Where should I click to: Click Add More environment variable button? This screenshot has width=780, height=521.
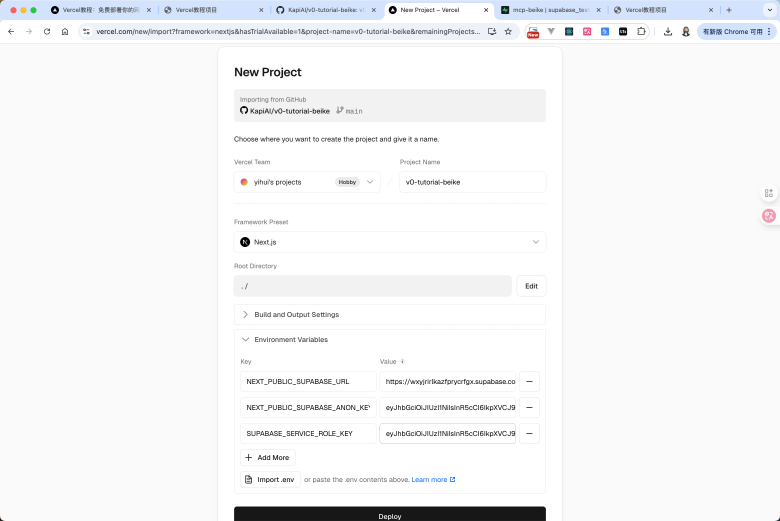267,457
